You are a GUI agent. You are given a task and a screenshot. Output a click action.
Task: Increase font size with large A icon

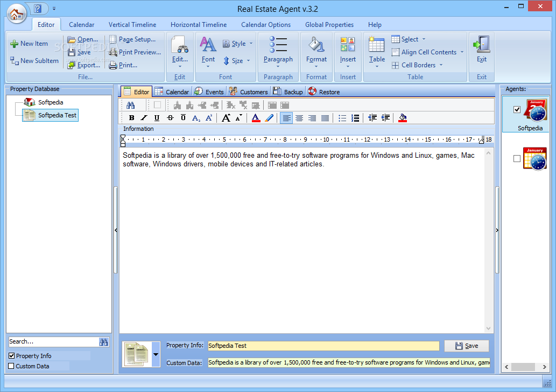(226, 118)
